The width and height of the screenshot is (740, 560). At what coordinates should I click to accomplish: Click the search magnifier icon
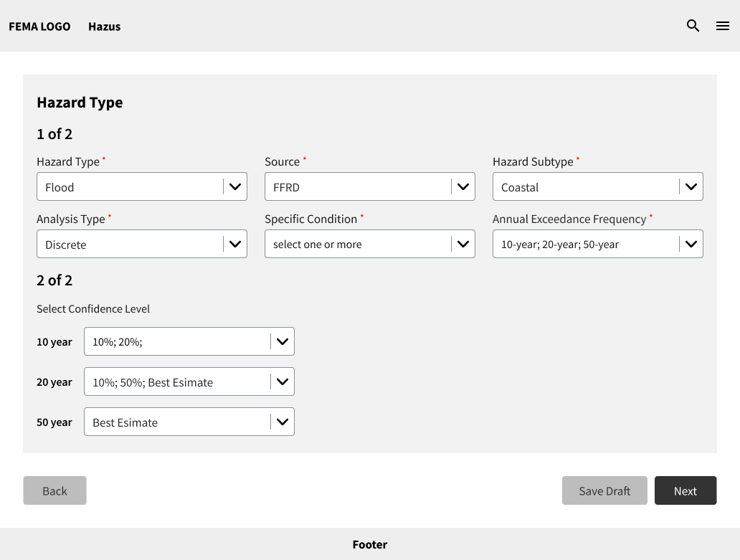tap(693, 26)
